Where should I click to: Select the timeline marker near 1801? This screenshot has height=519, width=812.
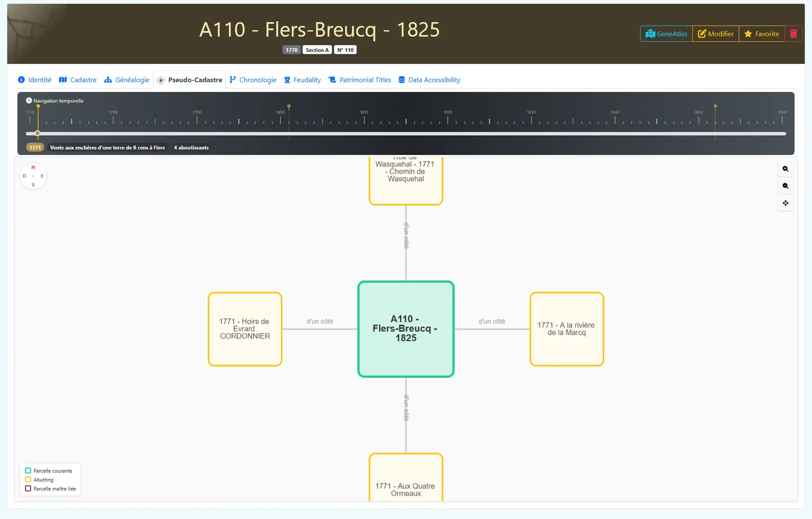289,107
